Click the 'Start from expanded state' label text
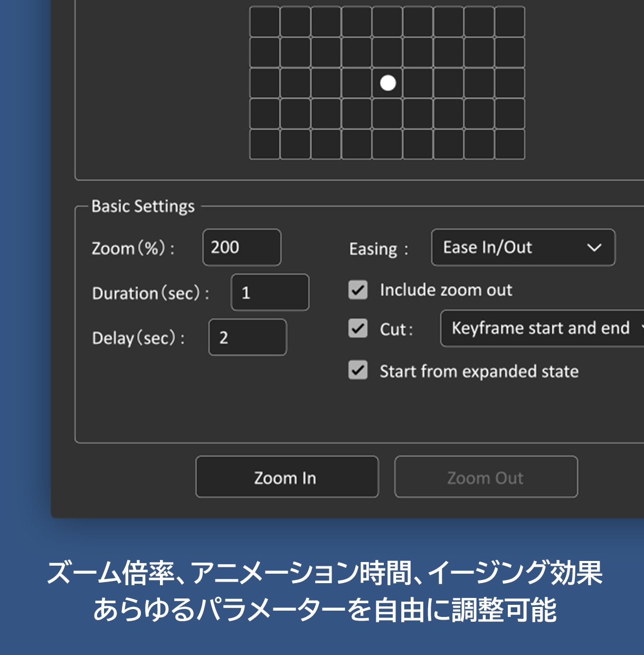The height and width of the screenshot is (655, 644). click(479, 371)
